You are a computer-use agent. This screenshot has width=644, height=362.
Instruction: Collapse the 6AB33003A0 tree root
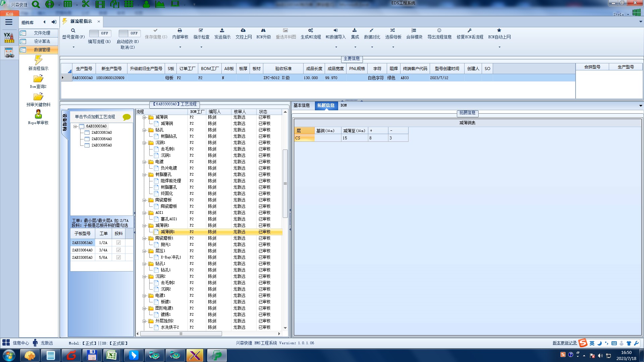(x=75, y=126)
